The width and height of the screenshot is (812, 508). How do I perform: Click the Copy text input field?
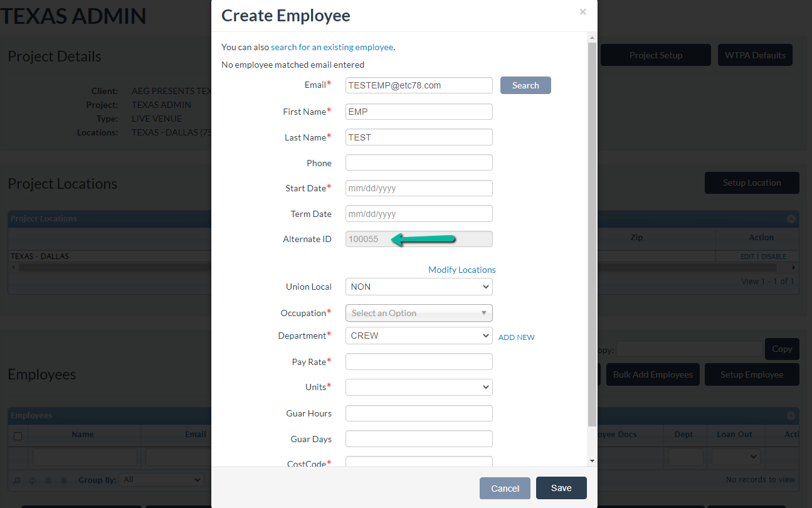pyautogui.click(x=690, y=349)
